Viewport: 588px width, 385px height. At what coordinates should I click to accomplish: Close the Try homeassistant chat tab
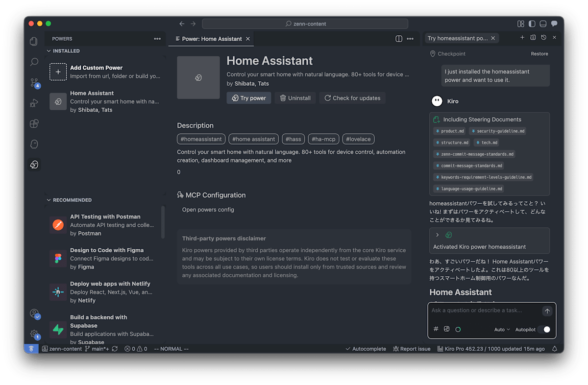[x=493, y=38]
